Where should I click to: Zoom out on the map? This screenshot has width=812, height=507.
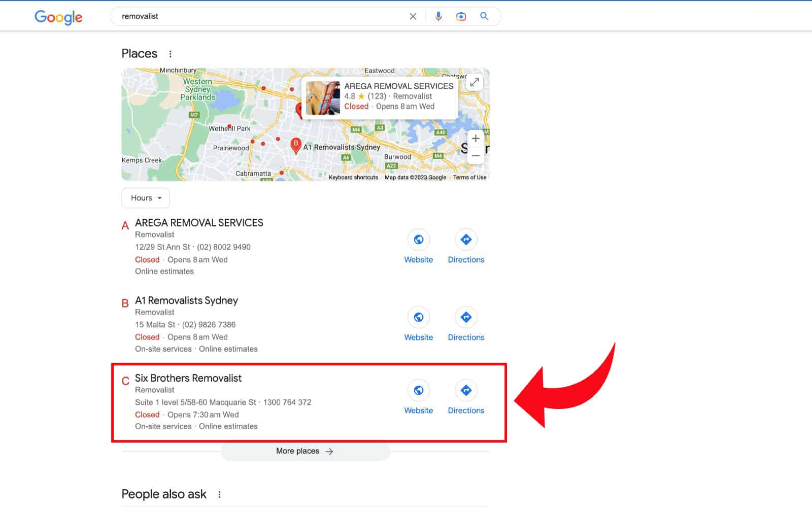[476, 155]
